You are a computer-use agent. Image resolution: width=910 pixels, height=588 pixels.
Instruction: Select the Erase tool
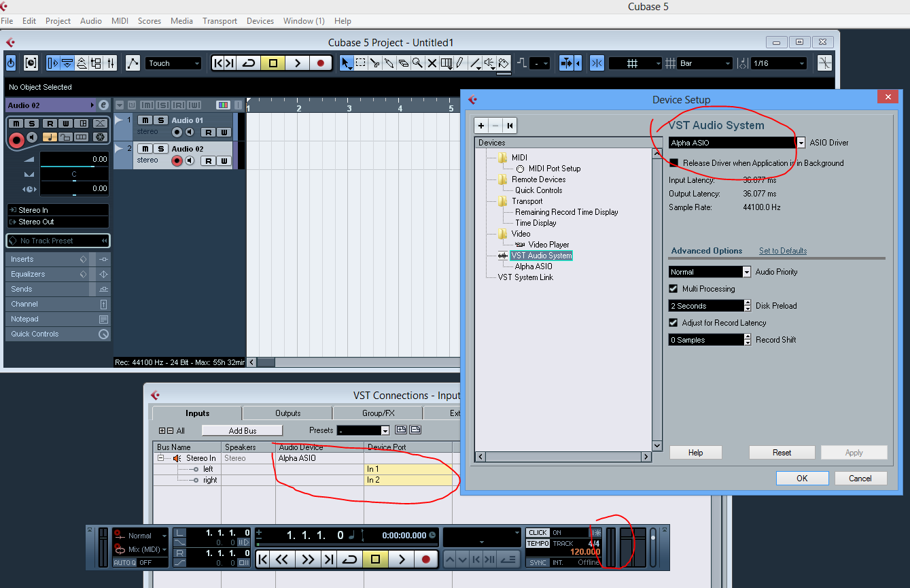coord(404,63)
